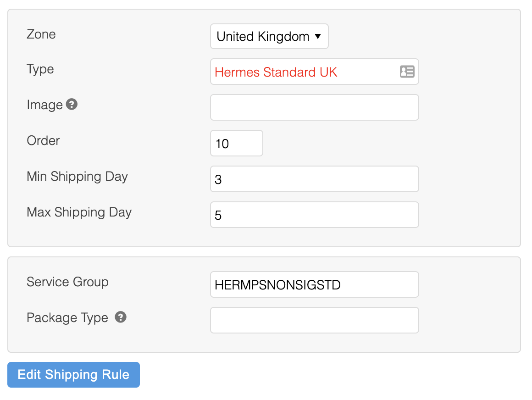
Task: Focus the Type field with Hermes Standard UK
Action: tap(303, 72)
